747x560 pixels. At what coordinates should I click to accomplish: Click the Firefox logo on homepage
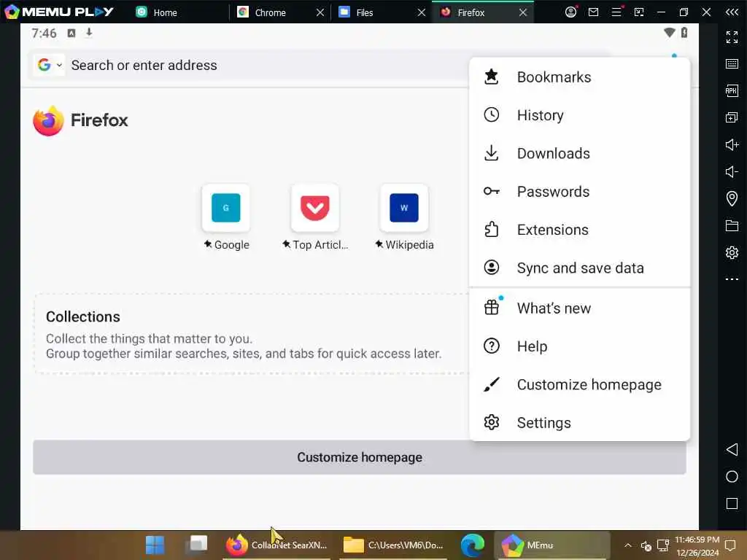pos(48,121)
